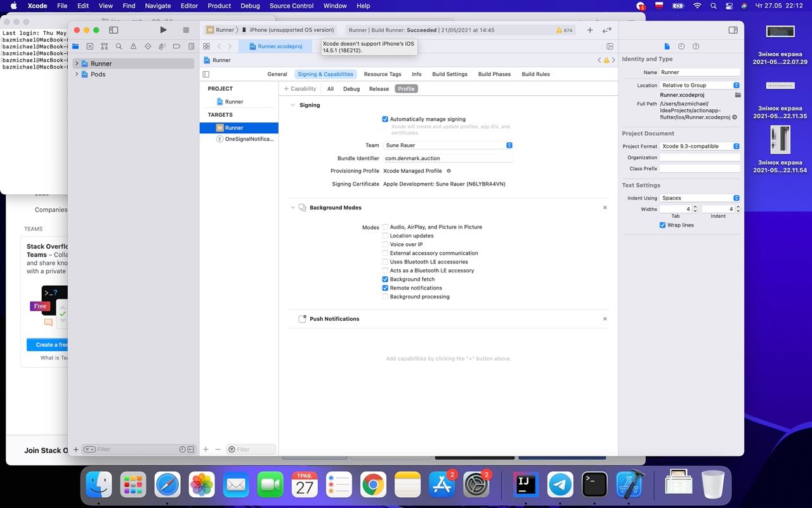
Task: Open the Find navigator magnifier icon
Action: (x=119, y=46)
